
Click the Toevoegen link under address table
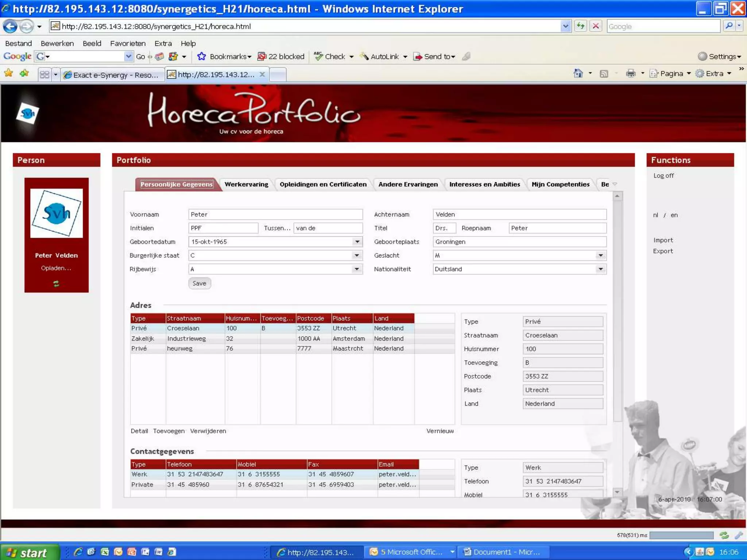tap(169, 431)
